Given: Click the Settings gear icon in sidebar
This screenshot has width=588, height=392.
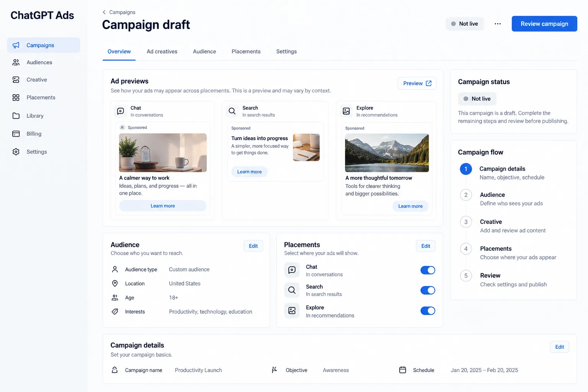Looking at the screenshot, I should [x=16, y=152].
